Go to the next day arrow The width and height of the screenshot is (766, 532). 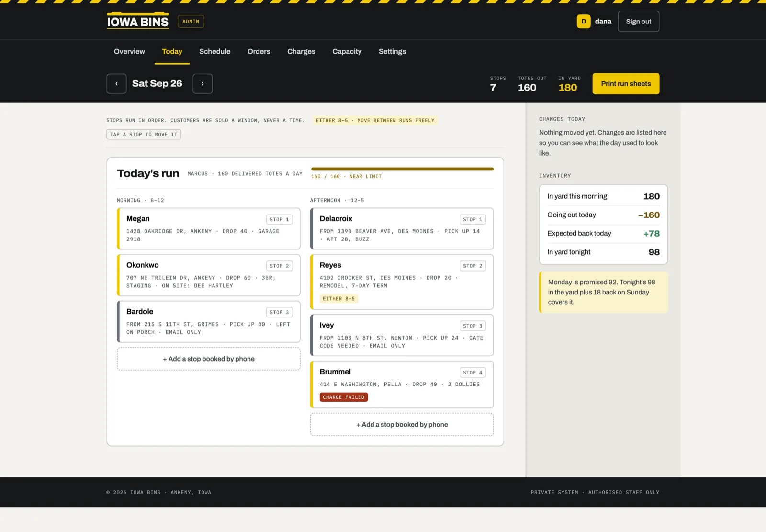pos(203,84)
